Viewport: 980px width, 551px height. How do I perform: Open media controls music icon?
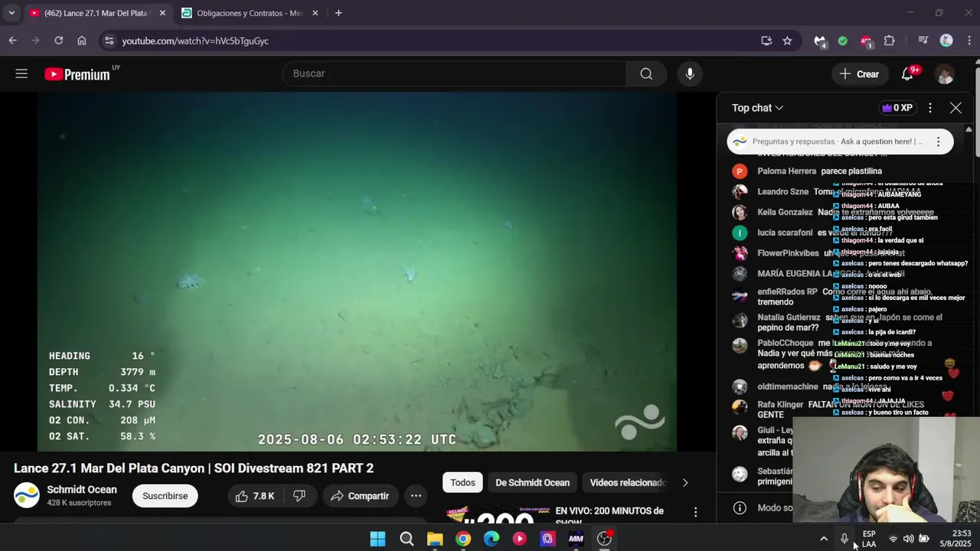[923, 41]
